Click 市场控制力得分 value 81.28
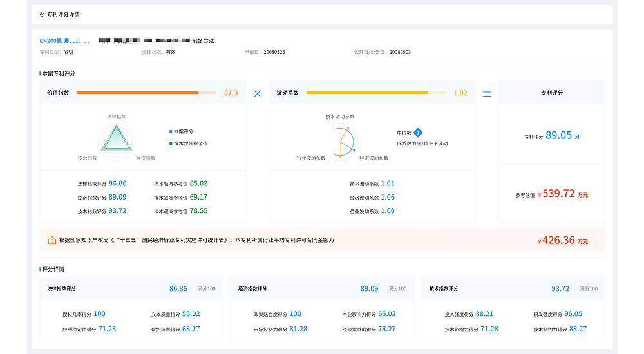Screen dimensions: 644x354 tap(298, 330)
